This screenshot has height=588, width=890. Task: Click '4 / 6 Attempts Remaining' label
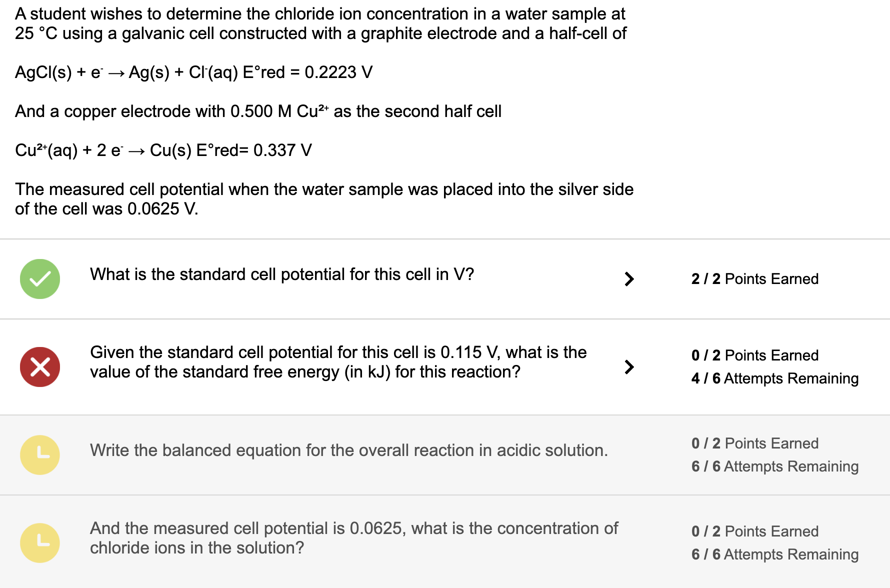coord(775,378)
